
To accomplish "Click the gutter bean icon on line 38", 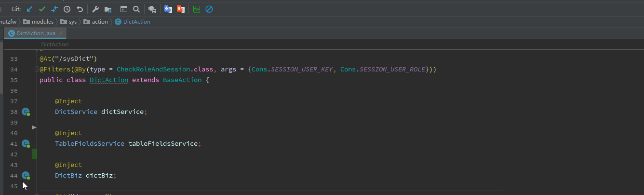I will click(x=26, y=112).
